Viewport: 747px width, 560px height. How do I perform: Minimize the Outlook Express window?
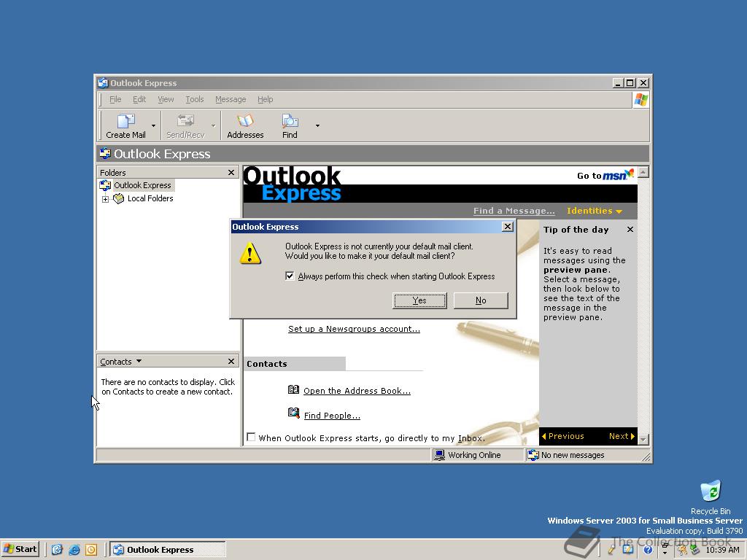(x=618, y=83)
